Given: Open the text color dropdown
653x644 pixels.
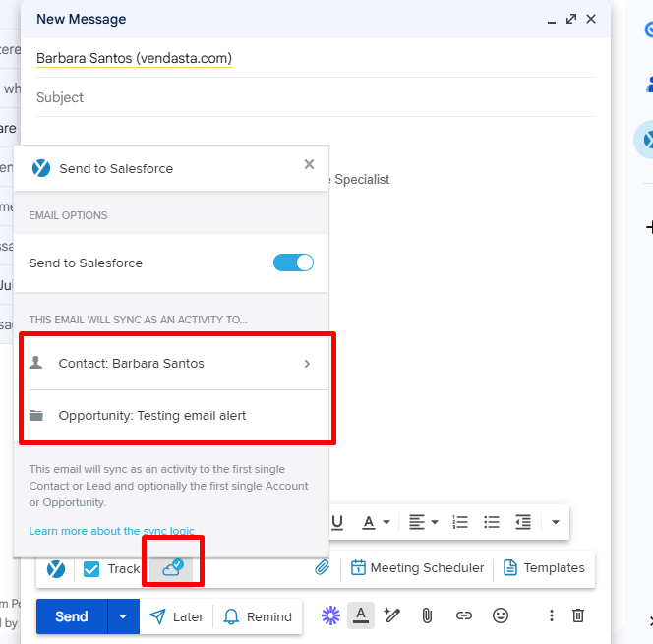Looking at the screenshot, I should coord(376,522).
